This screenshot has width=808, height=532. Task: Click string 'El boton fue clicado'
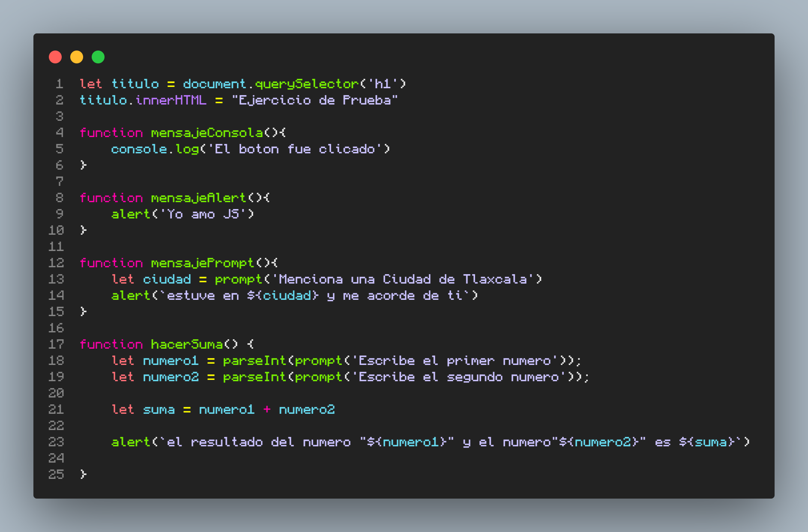point(295,149)
